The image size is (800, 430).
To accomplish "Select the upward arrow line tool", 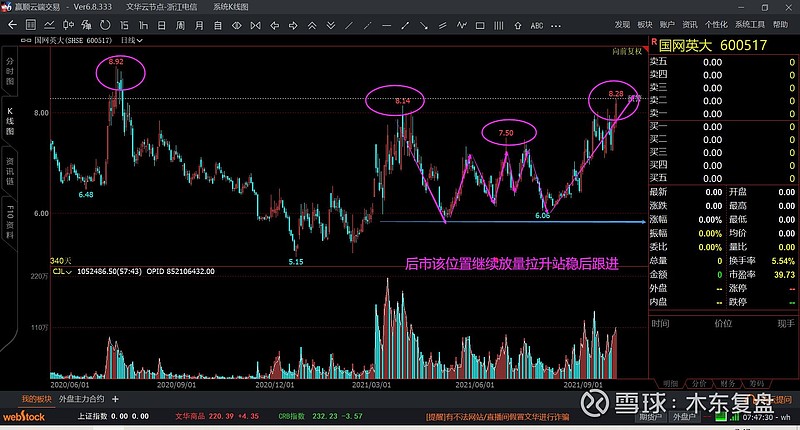I will 406,25.
